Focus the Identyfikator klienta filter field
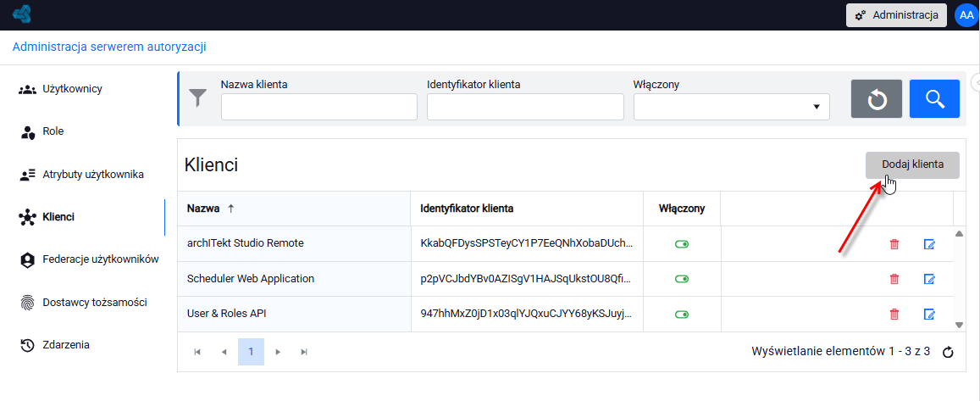Image resolution: width=980 pixels, height=401 pixels. (525, 107)
